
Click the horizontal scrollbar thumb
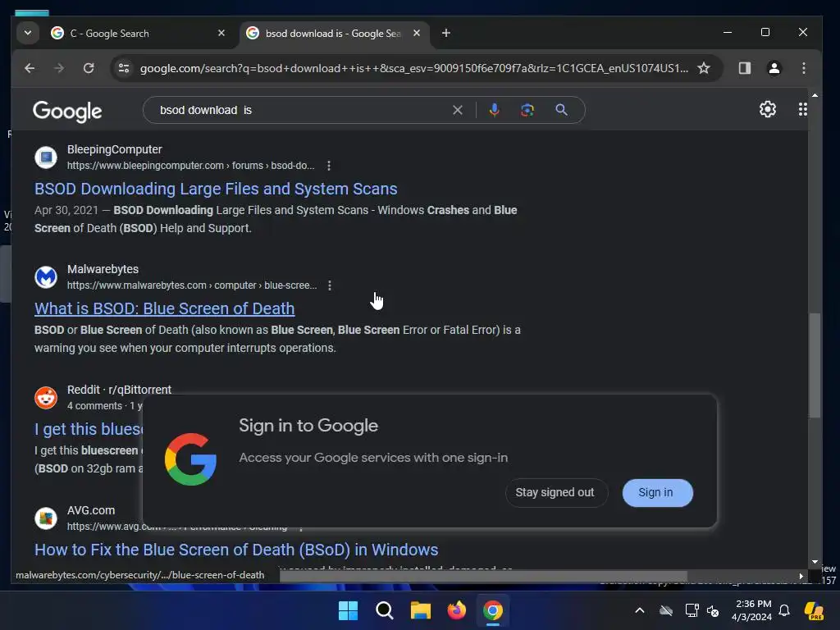pyautogui.click(x=483, y=577)
